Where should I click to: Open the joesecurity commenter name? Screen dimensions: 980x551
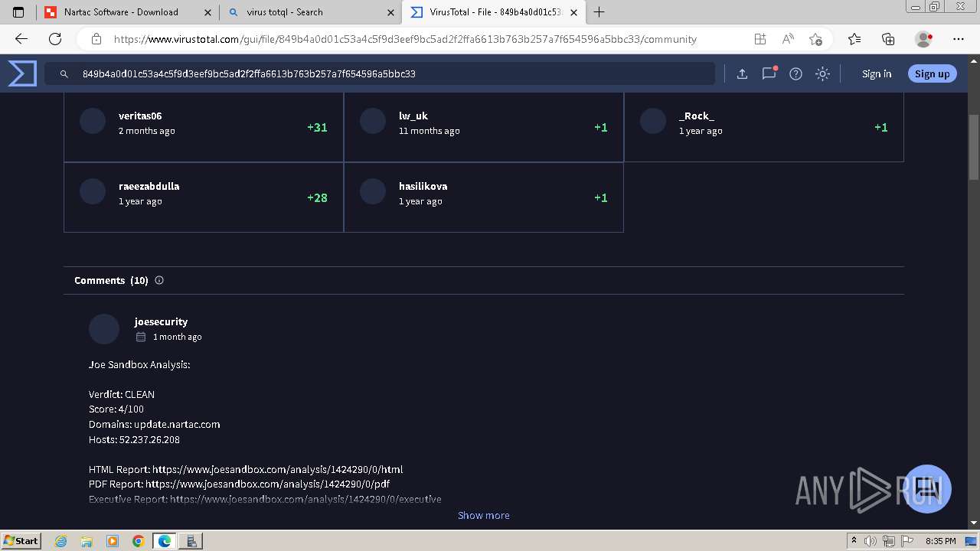pyautogui.click(x=161, y=322)
